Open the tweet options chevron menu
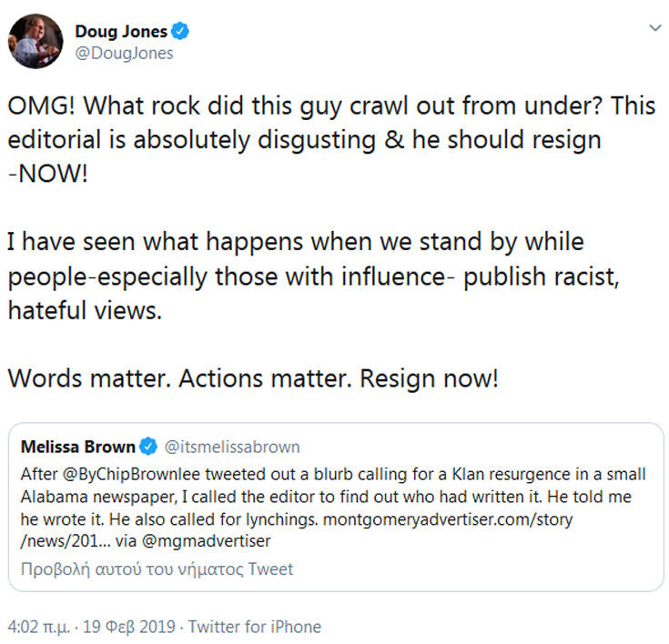The width and height of the screenshot is (669, 644). [x=654, y=30]
